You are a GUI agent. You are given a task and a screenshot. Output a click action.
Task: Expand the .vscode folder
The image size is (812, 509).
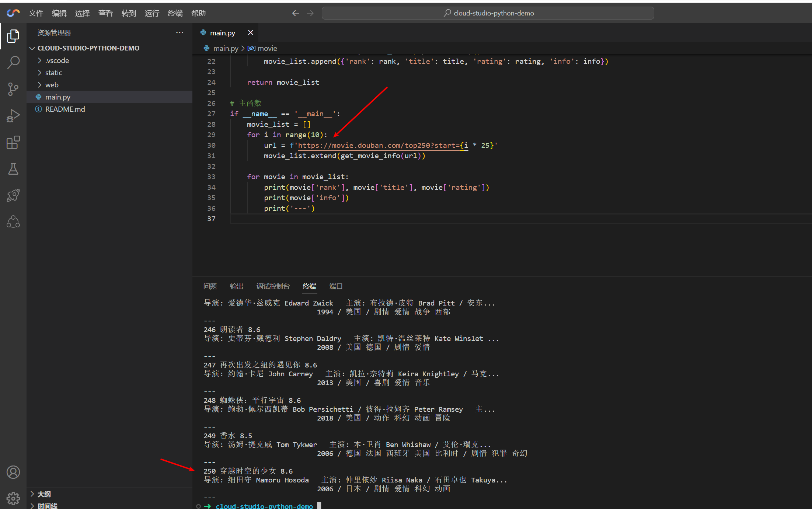tap(57, 60)
